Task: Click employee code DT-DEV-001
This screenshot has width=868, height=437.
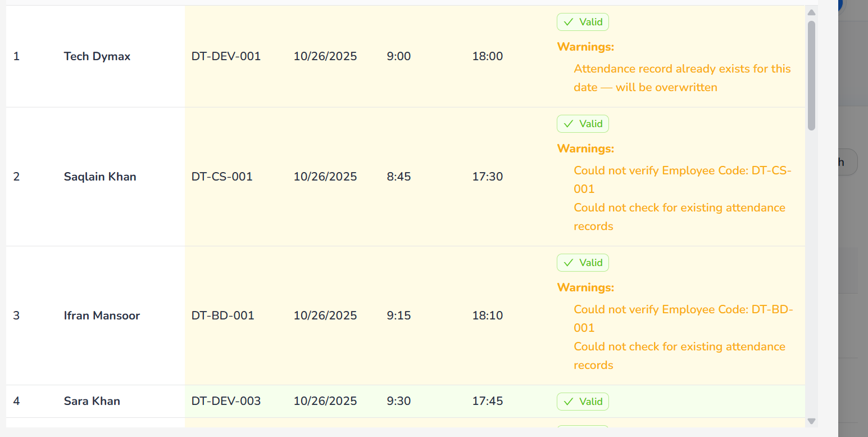Action: coord(226,56)
